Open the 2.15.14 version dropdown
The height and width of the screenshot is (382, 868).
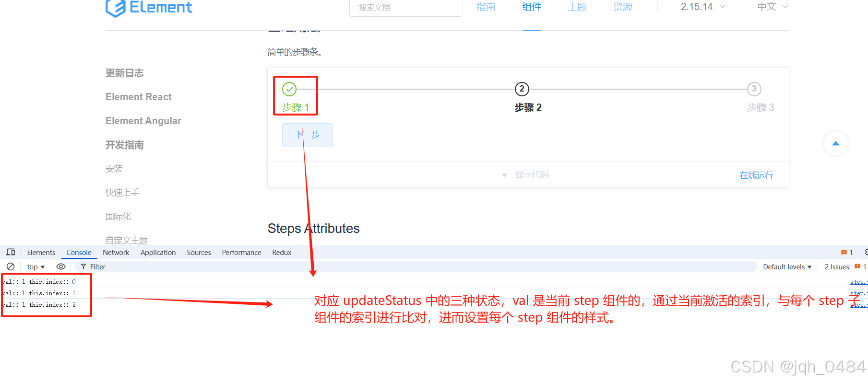(703, 7)
